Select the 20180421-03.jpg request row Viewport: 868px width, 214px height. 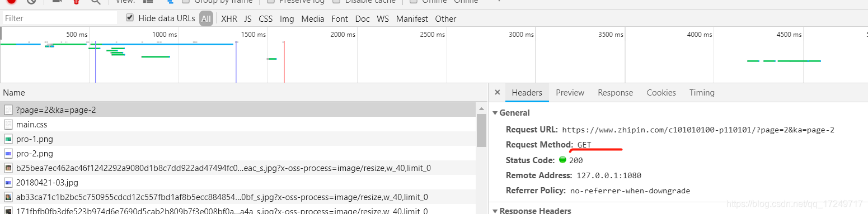[238, 183]
